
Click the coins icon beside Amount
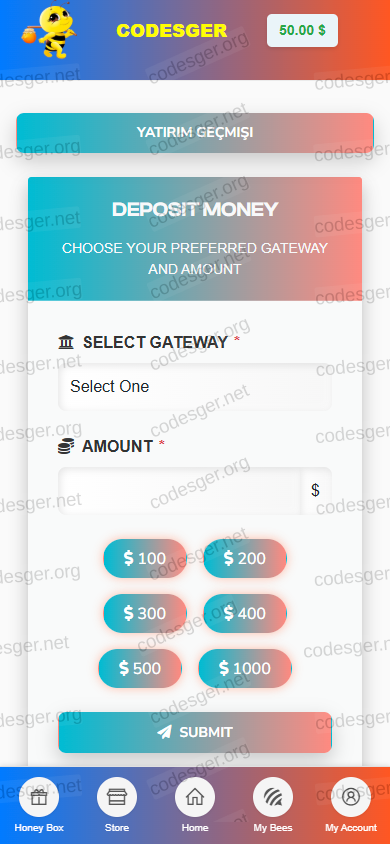66,446
